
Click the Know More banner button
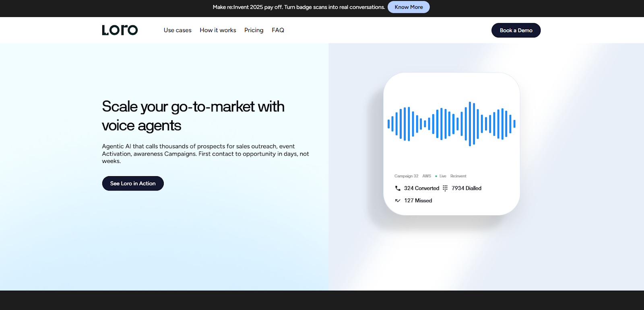pos(409,7)
